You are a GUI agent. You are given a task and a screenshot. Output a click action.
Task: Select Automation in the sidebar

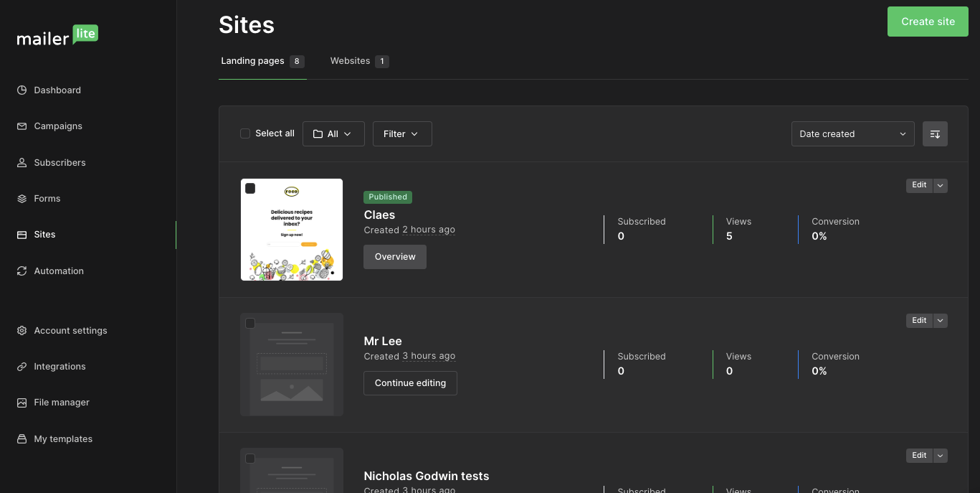pyautogui.click(x=59, y=271)
